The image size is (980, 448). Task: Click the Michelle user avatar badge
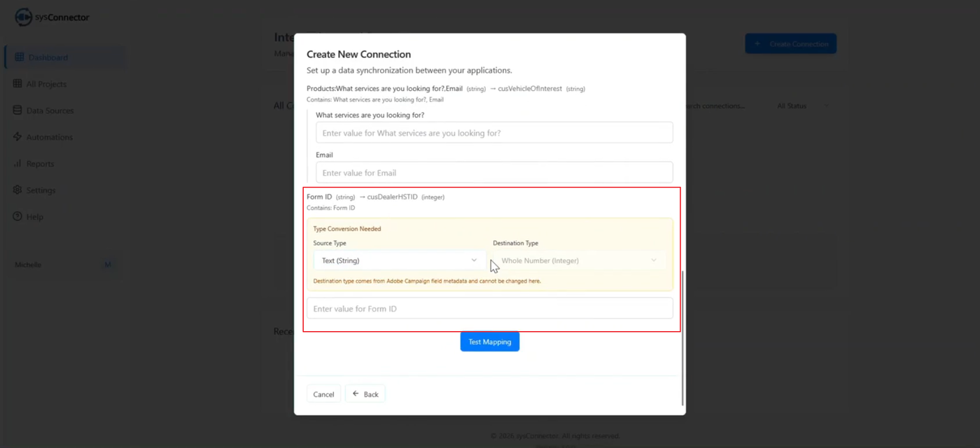108,265
